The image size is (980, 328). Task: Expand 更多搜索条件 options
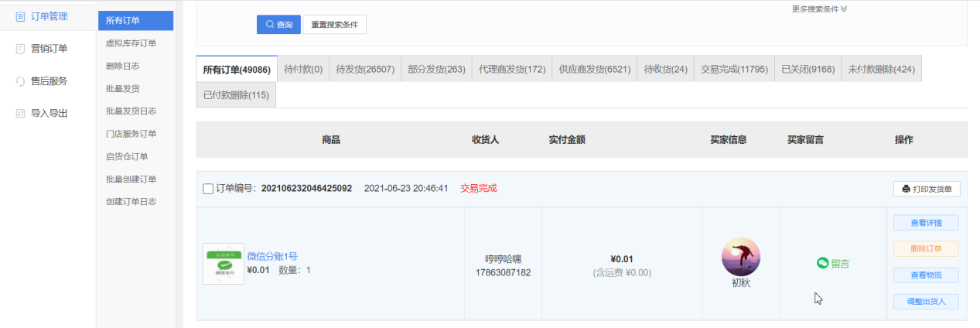(819, 9)
